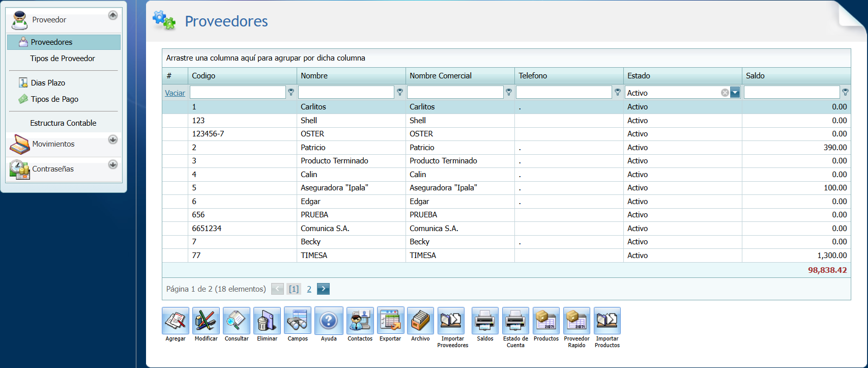Screen dimensions: 868x368
Task: Open Estado de Cuenta printer icon
Action: tap(515, 321)
